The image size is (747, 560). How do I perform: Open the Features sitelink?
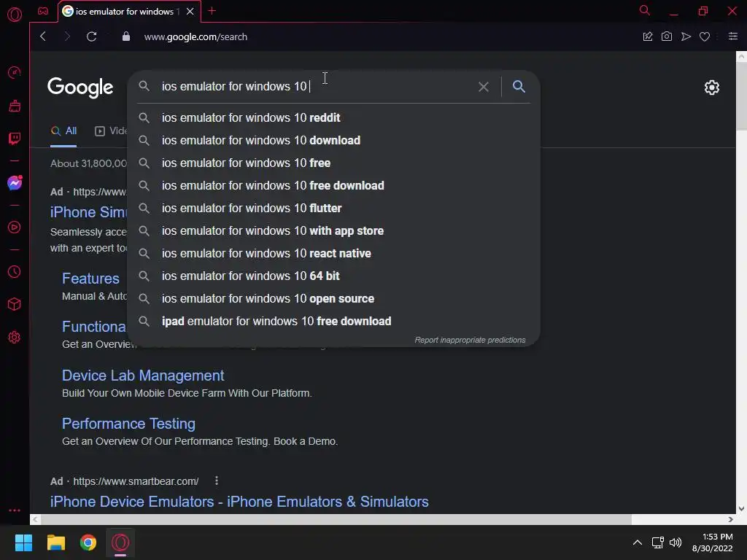tap(90, 279)
